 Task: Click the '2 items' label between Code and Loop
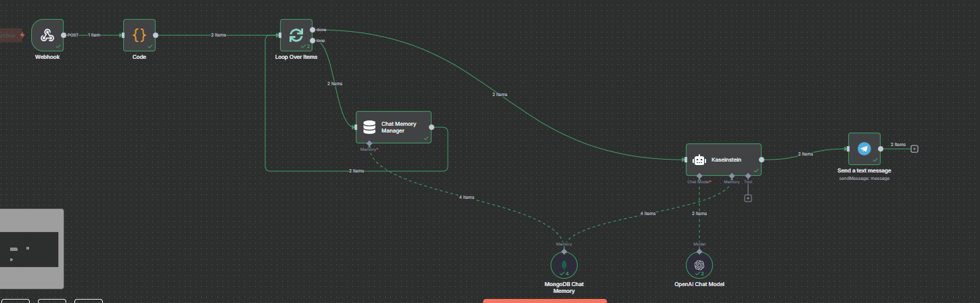[x=218, y=35]
